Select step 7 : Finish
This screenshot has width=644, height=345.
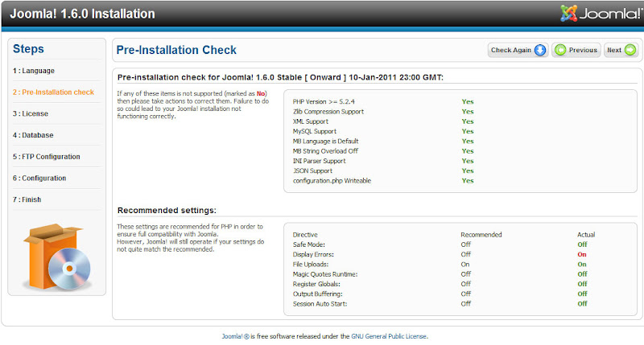27,199
